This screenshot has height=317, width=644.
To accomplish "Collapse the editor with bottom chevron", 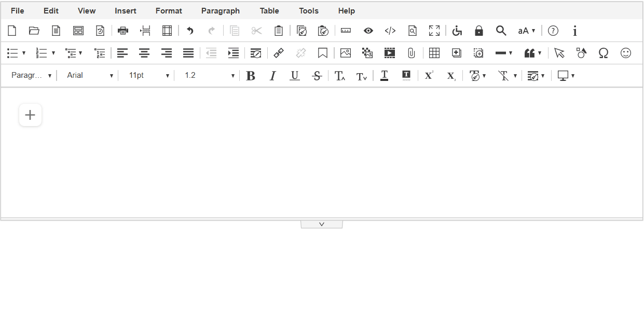I will click(x=322, y=224).
